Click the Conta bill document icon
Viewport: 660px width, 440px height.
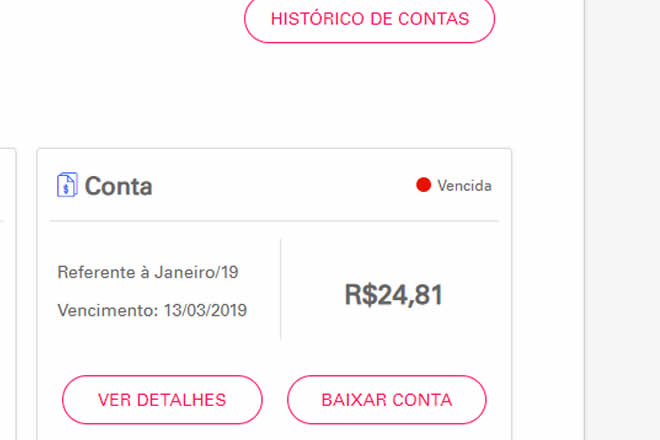click(x=67, y=185)
